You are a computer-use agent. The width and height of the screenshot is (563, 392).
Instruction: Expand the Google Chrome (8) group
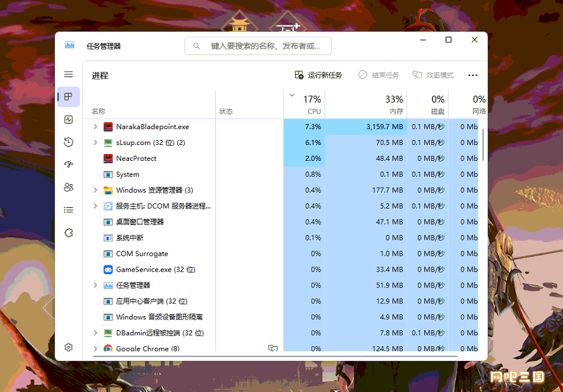click(95, 348)
